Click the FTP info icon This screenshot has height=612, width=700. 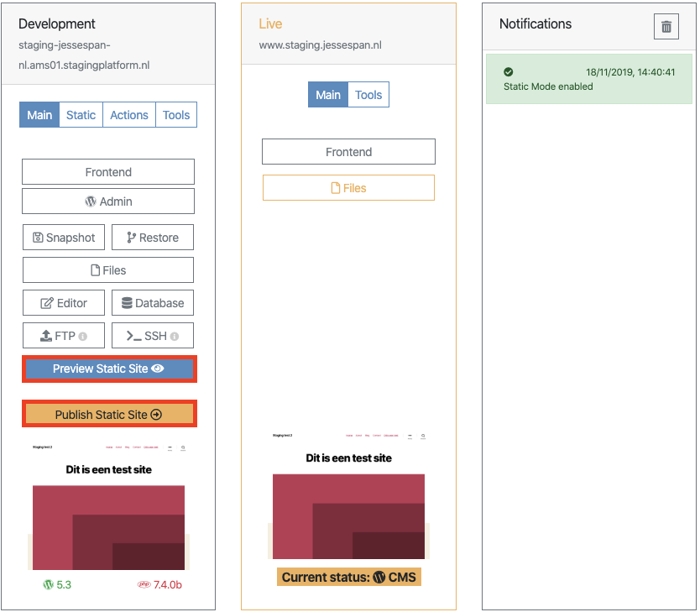pos(82,336)
